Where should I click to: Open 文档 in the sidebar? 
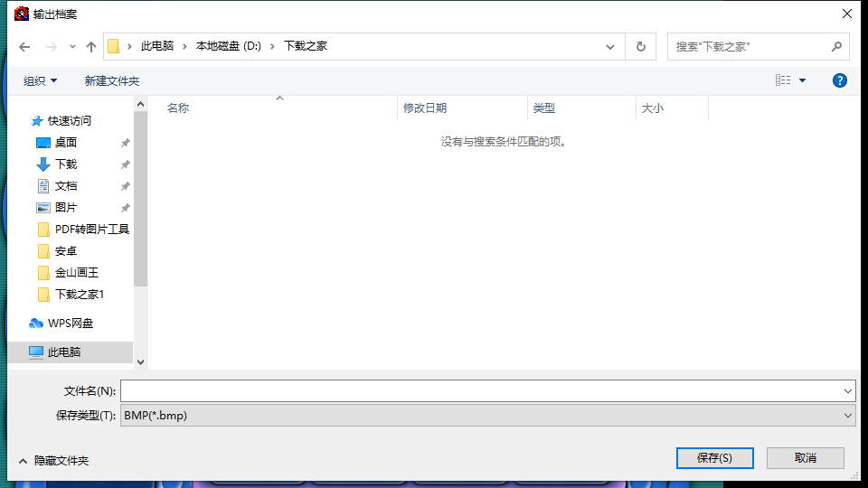(66, 186)
